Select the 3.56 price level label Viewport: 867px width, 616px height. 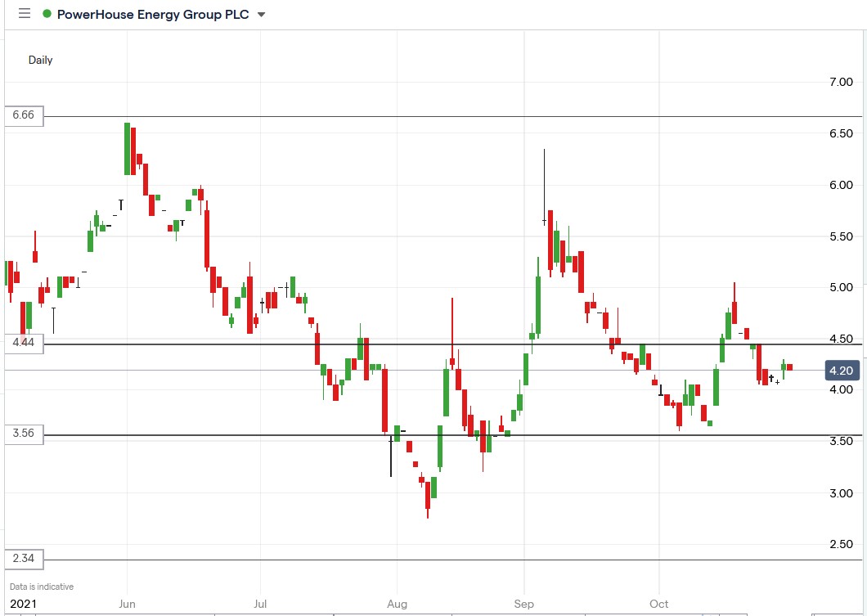click(x=24, y=434)
